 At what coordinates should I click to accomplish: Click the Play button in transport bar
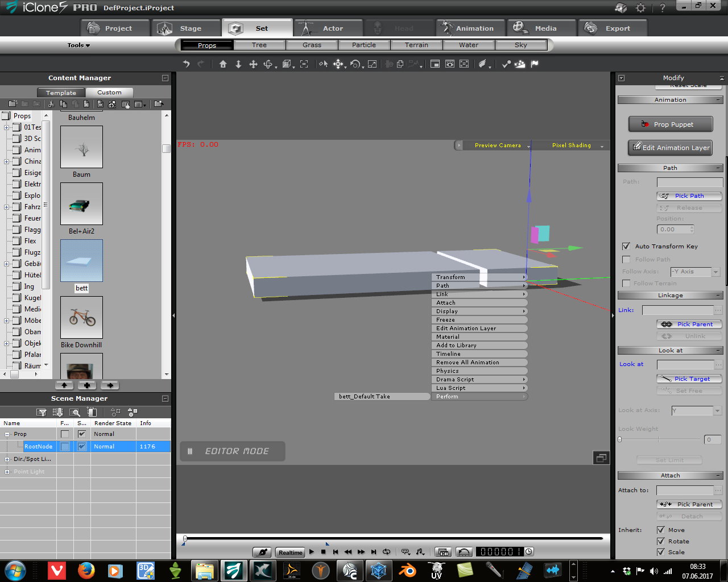pyautogui.click(x=312, y=552)
